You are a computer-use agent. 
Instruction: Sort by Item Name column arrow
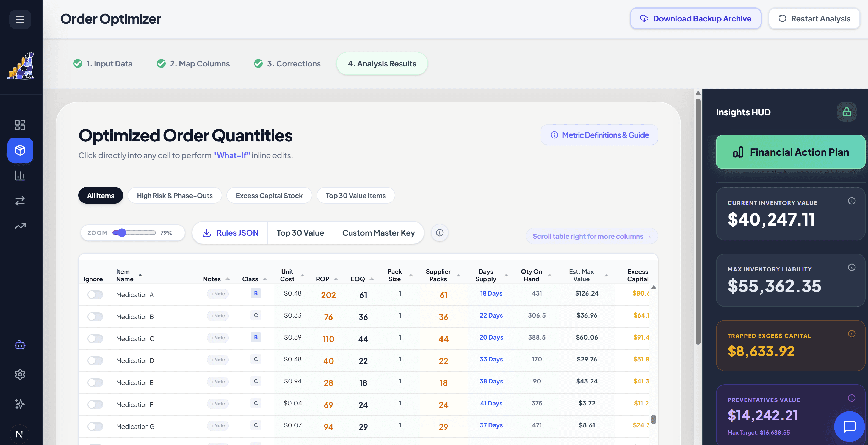(140, 275)
